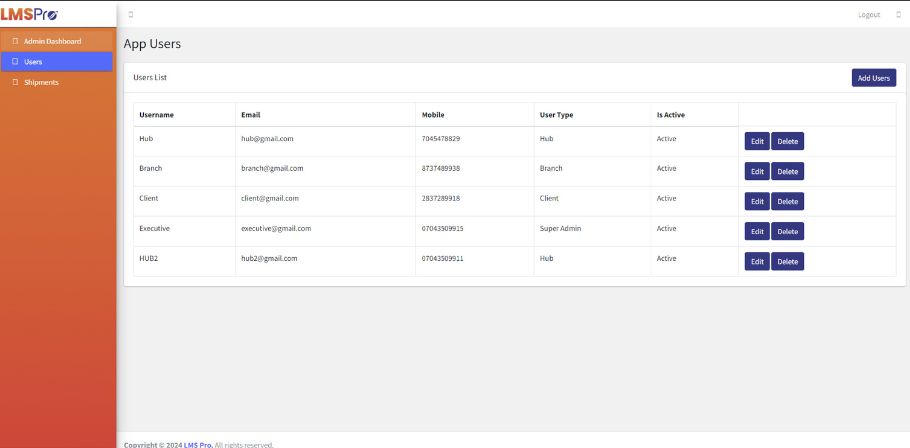Edit the Client user row
The image size is (910, 448).
pos(756,201)
